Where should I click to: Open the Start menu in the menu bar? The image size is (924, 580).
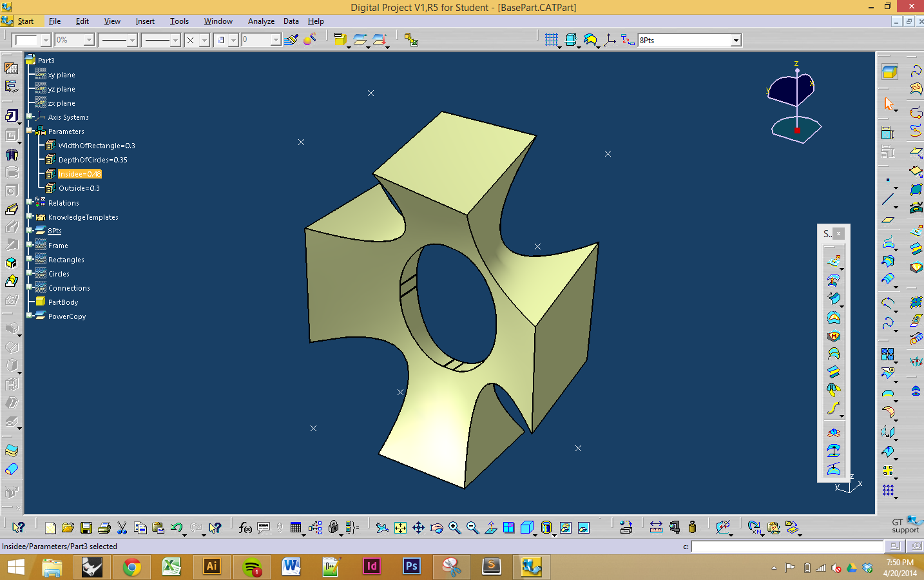26,21
